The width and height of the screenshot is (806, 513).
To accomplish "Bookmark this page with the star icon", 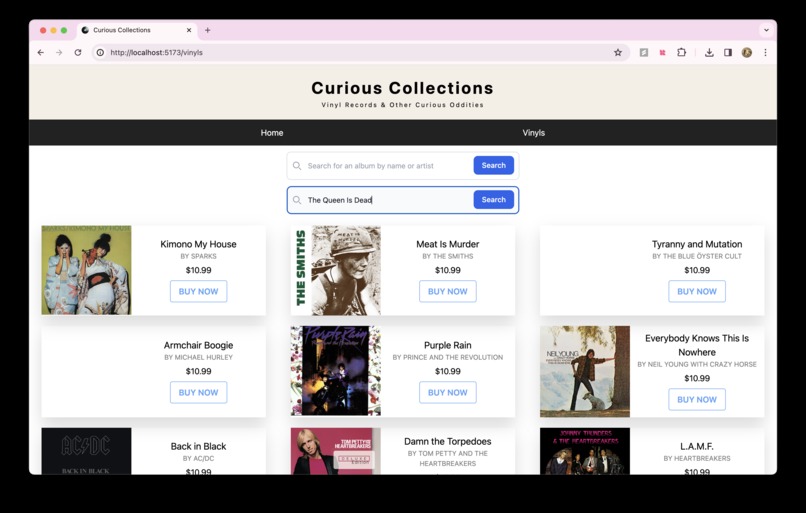I will [x=618, y=52].
